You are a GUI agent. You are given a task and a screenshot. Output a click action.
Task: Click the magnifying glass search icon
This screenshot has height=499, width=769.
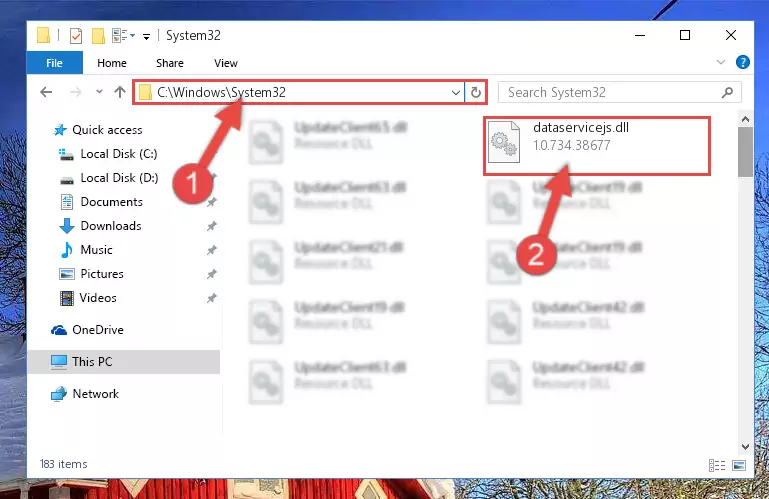[x=727, y=92]
